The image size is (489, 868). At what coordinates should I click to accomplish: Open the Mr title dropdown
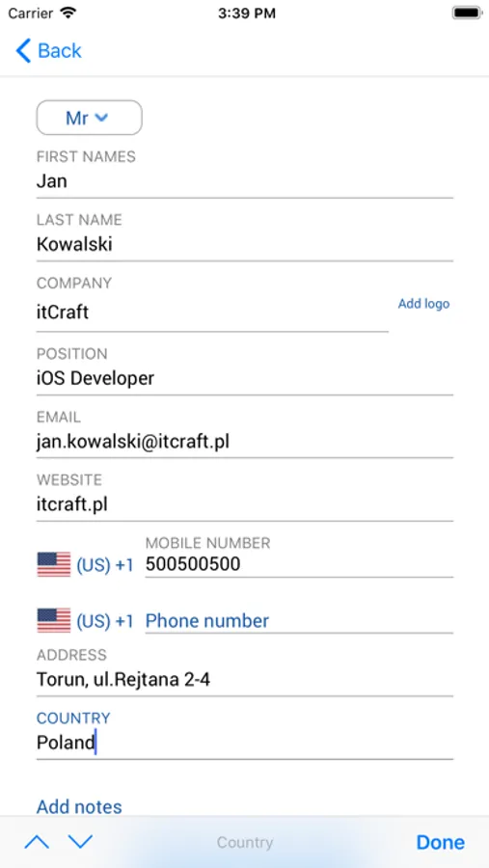89,118
